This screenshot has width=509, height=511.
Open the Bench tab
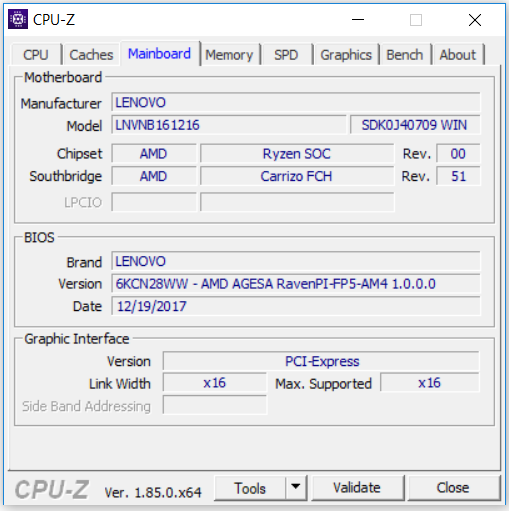[x=405, y=55]
